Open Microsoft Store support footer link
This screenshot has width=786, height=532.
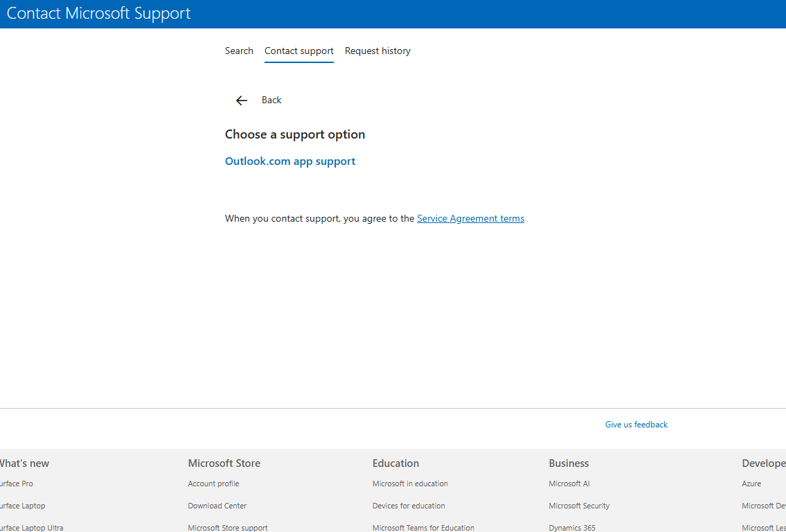click(x=228, y=528)
